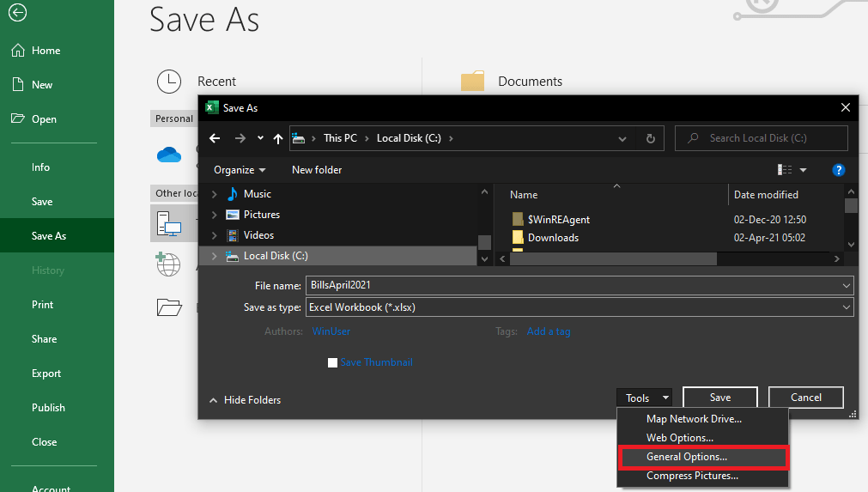
Task: Click the Cancel button
Action: 805,398
